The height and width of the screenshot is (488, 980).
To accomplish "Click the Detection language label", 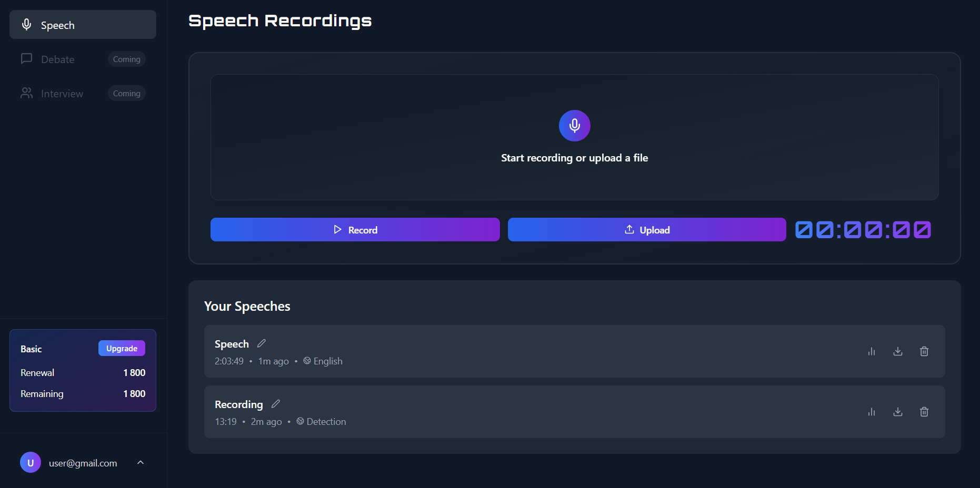I will [x=326, y=422].
